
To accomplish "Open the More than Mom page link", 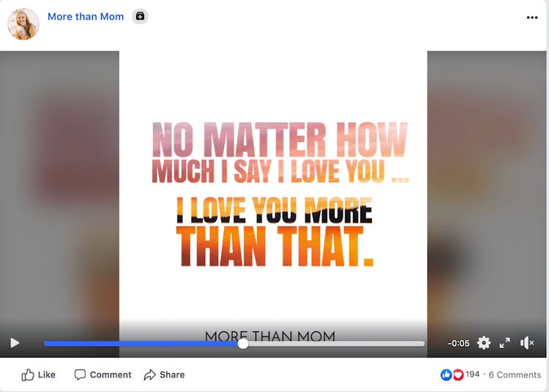I will (86, 16).
